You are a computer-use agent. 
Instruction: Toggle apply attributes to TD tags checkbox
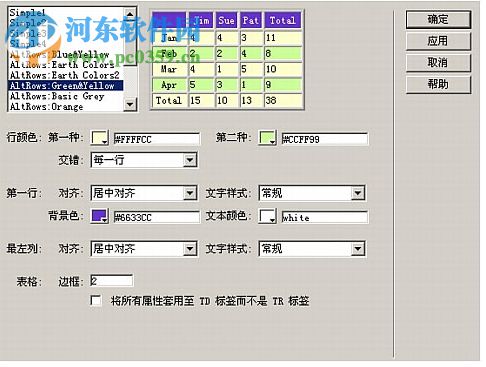point(96,300)
